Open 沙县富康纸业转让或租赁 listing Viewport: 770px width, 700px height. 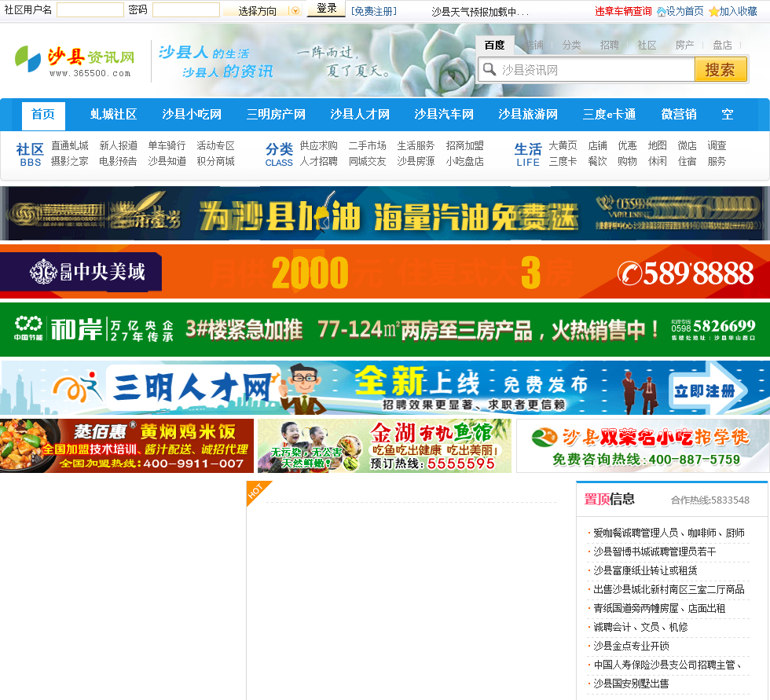point(645,570)
